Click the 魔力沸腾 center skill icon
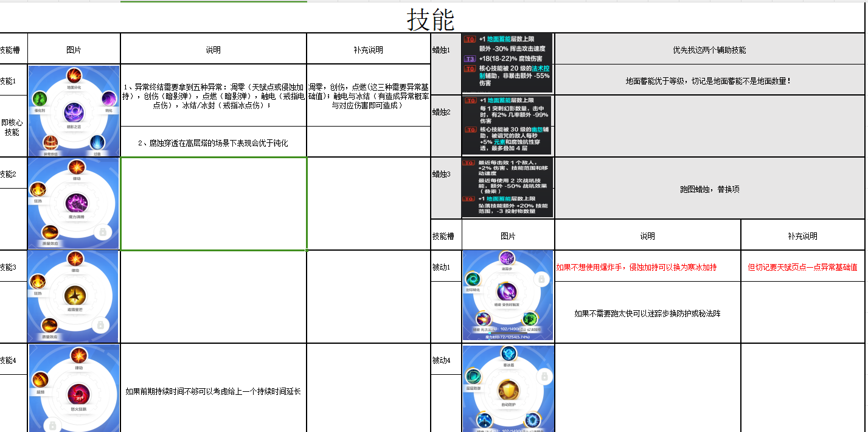Viewport: 868px width, 432px height. (x=77, y=203)
